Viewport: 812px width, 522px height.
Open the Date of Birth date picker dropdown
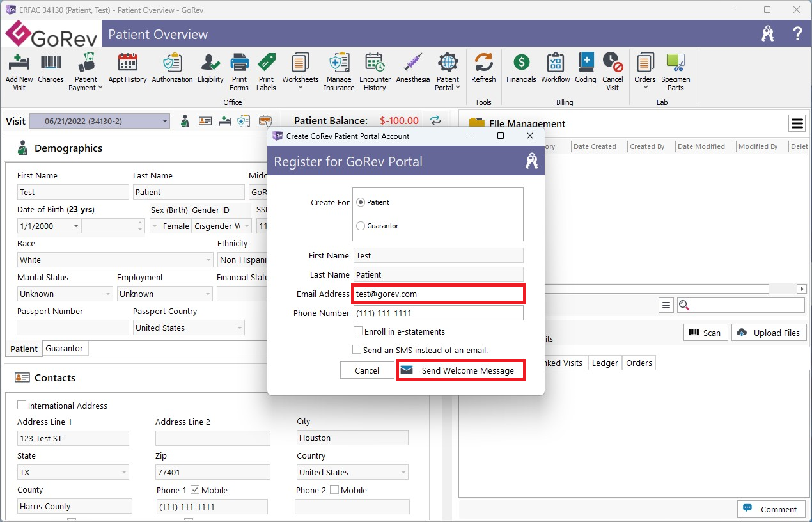(76, 226)
